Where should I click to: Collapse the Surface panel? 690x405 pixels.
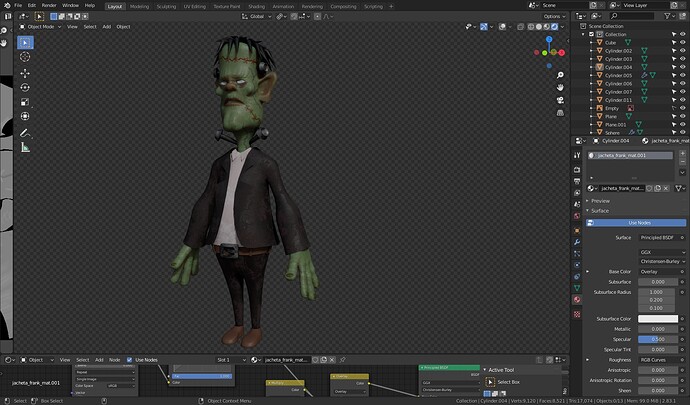coord(599,211)
